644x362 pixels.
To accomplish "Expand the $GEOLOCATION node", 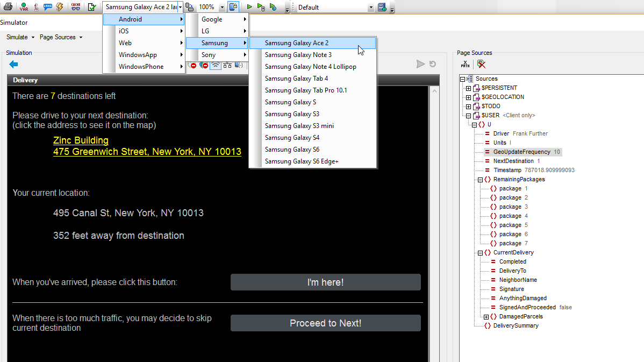I will pyautogui.click(x=468, y=97).
